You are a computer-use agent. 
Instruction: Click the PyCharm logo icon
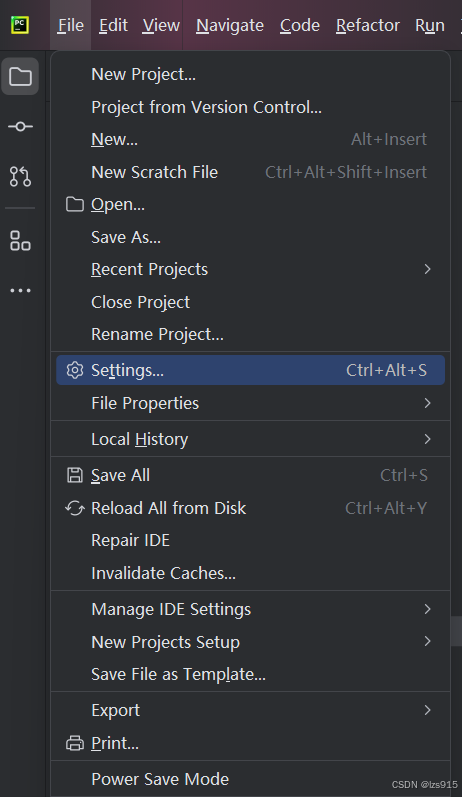click(20, 25)
